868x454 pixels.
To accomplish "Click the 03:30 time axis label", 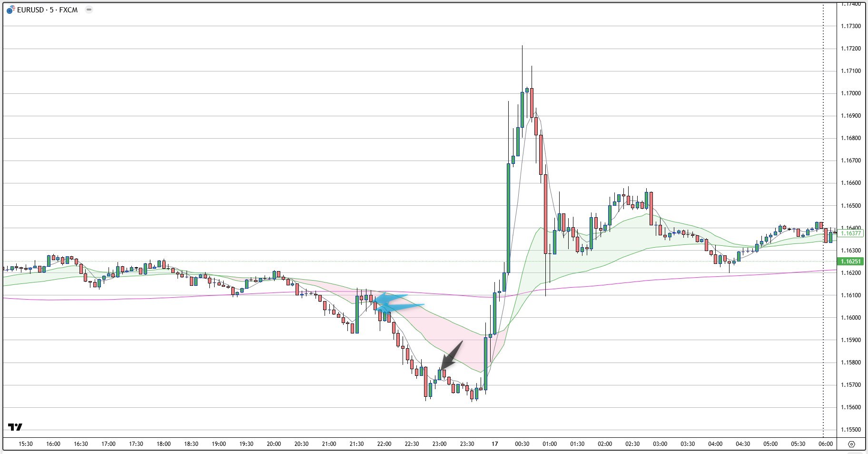I will [688, 444].
